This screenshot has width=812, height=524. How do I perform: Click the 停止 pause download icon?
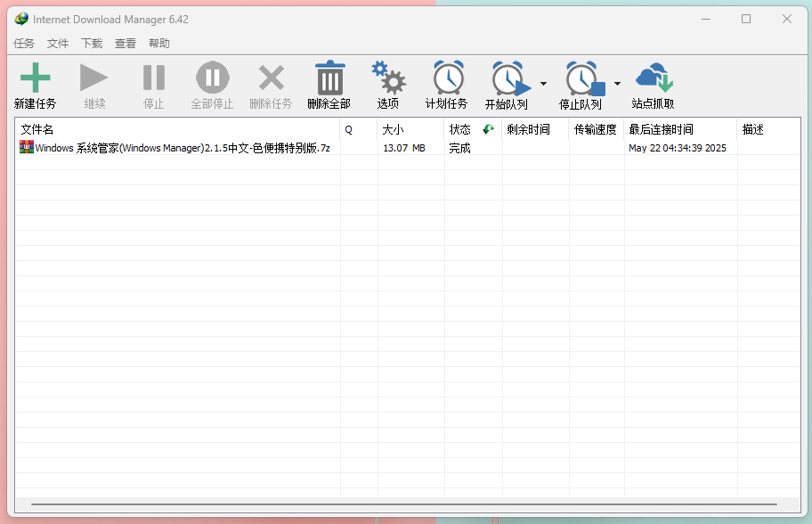[x=153, y=78]
